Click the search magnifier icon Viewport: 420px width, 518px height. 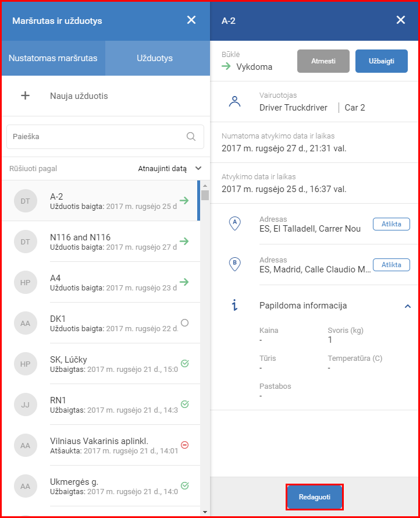[191, 137]
